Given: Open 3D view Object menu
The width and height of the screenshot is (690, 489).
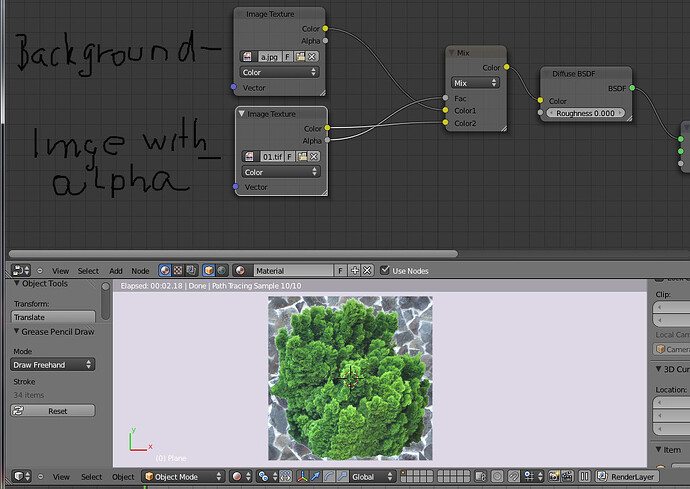Looking at the screenshot, I should tap(123, 477).
